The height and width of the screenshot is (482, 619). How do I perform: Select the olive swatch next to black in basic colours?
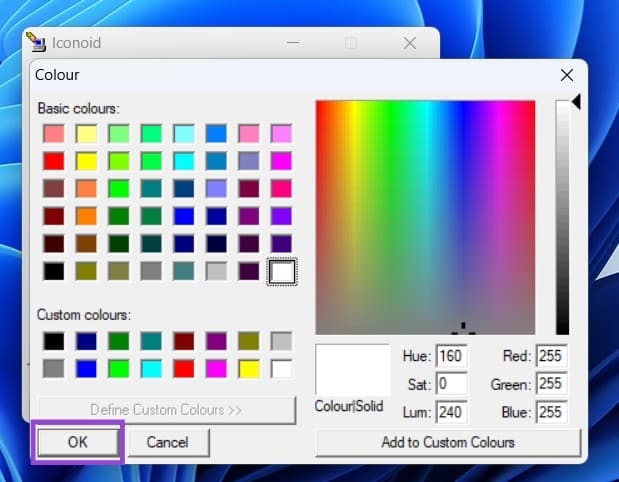coord(86,272)
